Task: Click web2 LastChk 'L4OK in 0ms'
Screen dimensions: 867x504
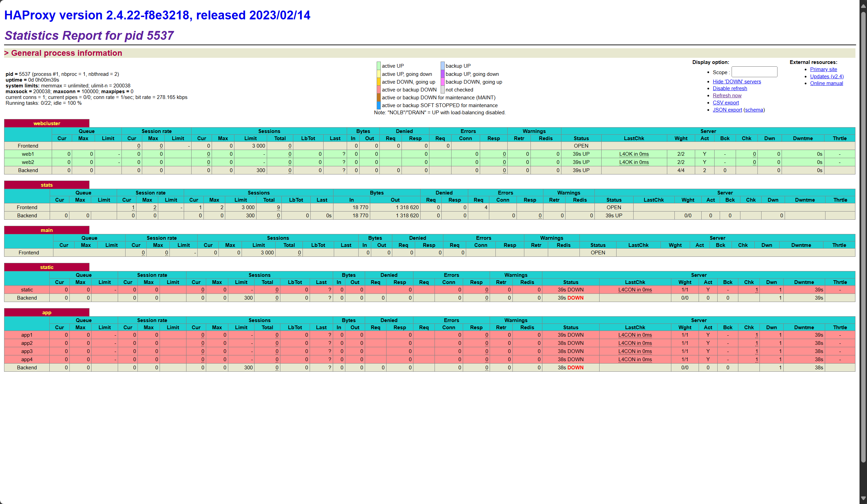Action: coord(634,162)
